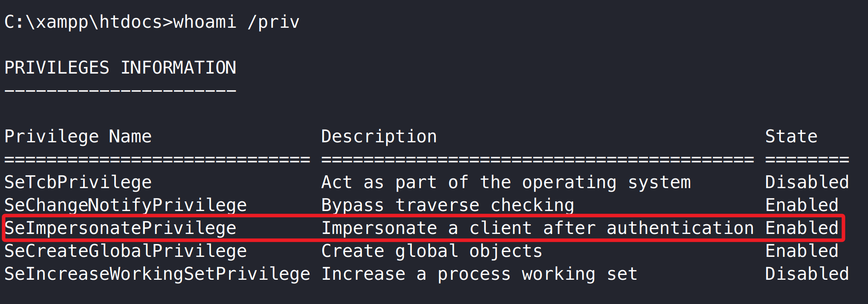
Task: Select the SeIncreaseWorkingSetPrivilege name
Action: (157, 274)
